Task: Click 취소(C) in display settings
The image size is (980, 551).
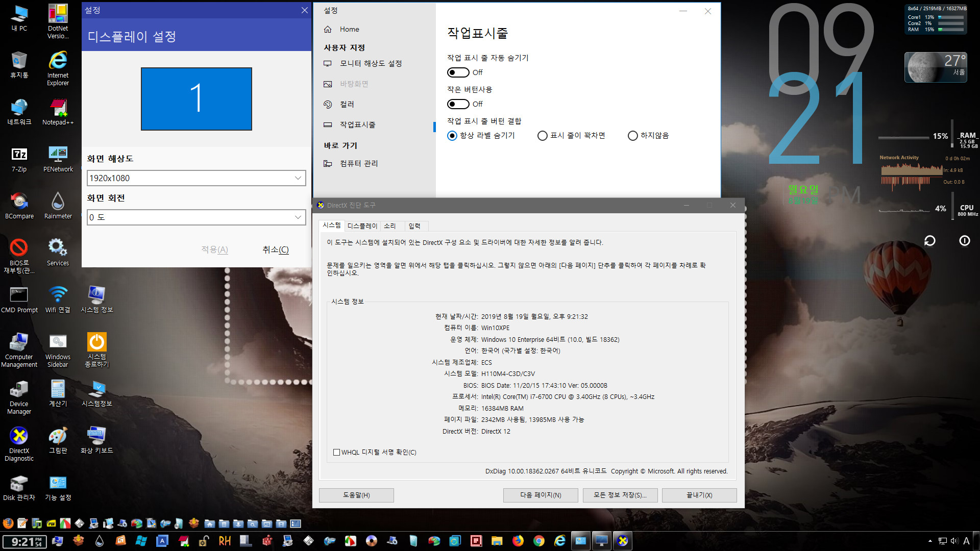Action: pos(276,249)
